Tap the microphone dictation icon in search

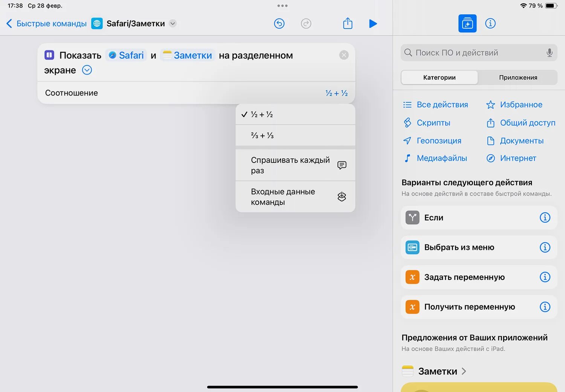coord(550,53)
